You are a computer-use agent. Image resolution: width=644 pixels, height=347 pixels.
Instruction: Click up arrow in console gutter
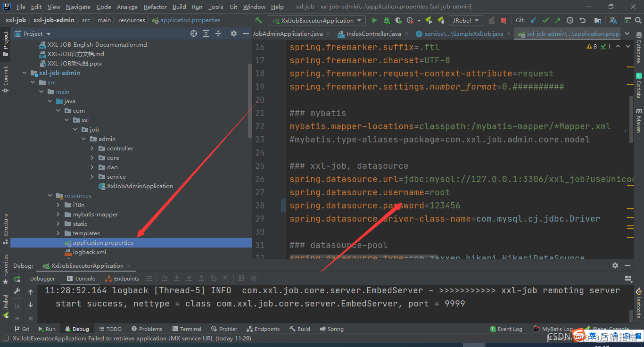tap(31, 292)
